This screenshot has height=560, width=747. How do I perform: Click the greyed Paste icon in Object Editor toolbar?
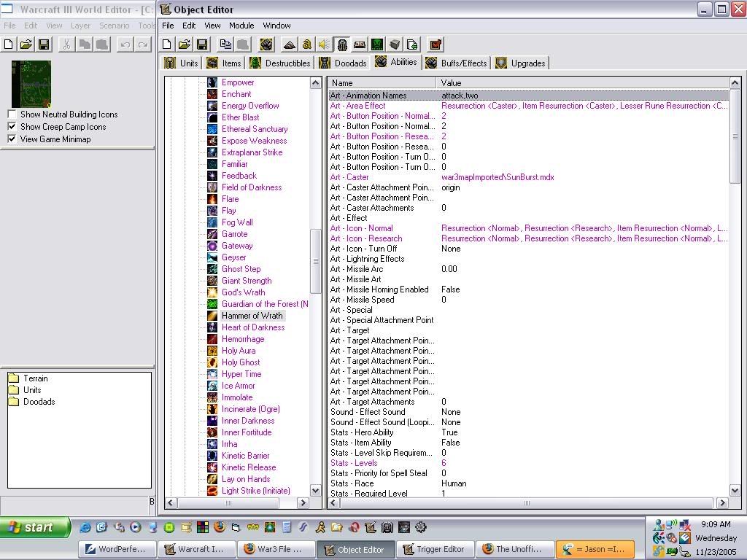(243, 44)
